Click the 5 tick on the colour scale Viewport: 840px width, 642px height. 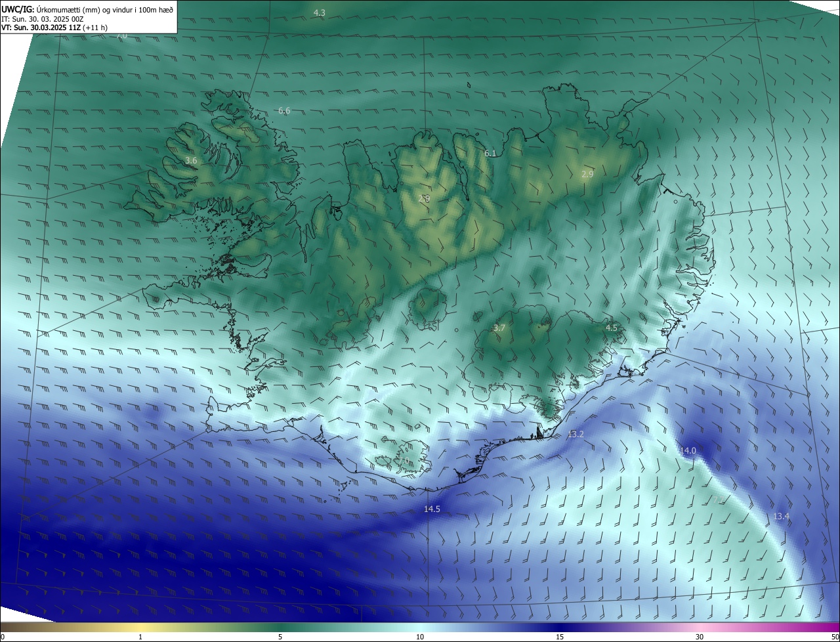pos(280,637)
